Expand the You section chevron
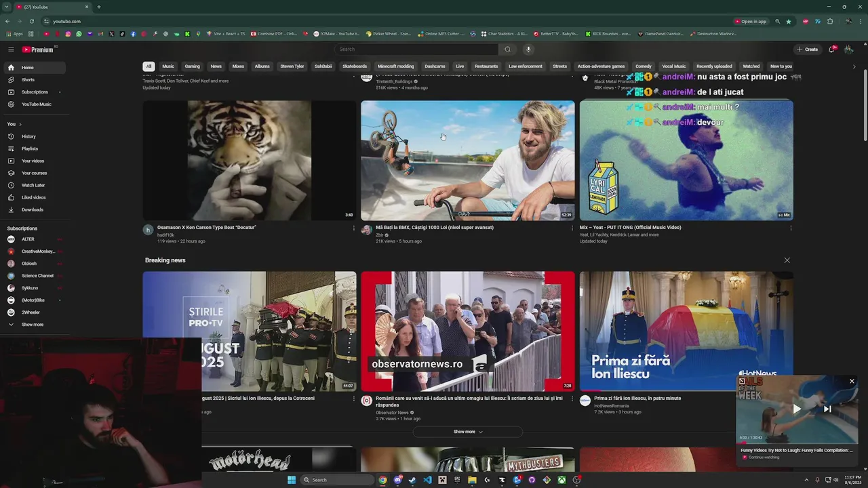Image resolution: width=868 pixels, height=488 pixels. click(20, 124)
